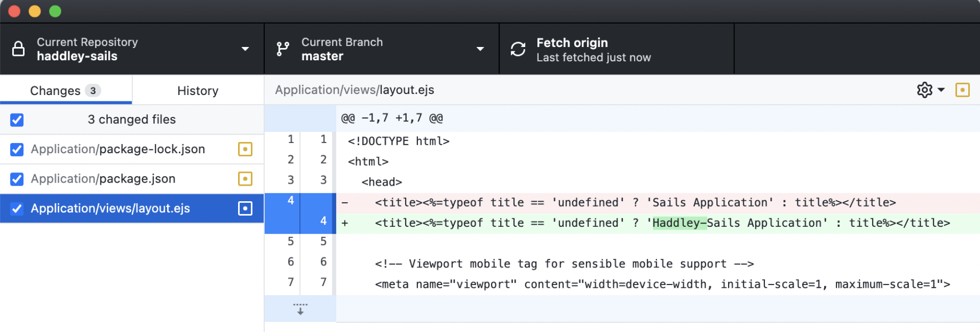This screenshot has height=332, width=980.
Task: Expand diff context with the down-arrow icon
Action: (x=300, y=309)
